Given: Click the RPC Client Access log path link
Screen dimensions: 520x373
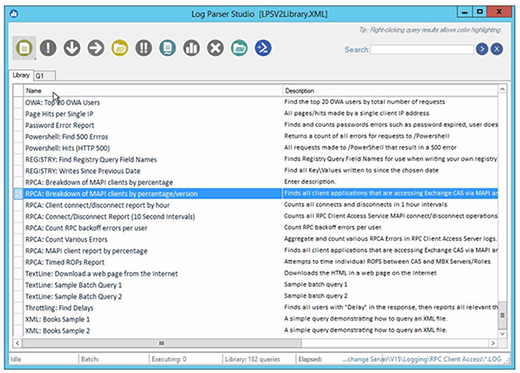Looking at the screenshot, I should 422,359.
